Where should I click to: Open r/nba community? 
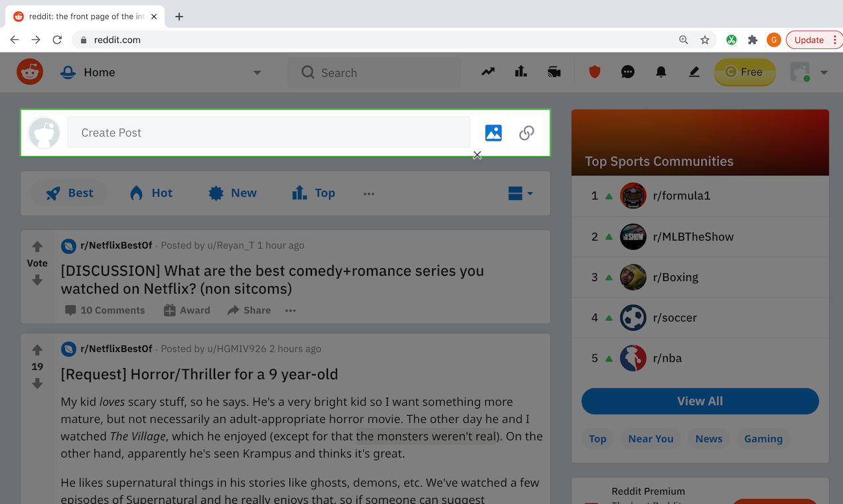(x=668, y=358)
